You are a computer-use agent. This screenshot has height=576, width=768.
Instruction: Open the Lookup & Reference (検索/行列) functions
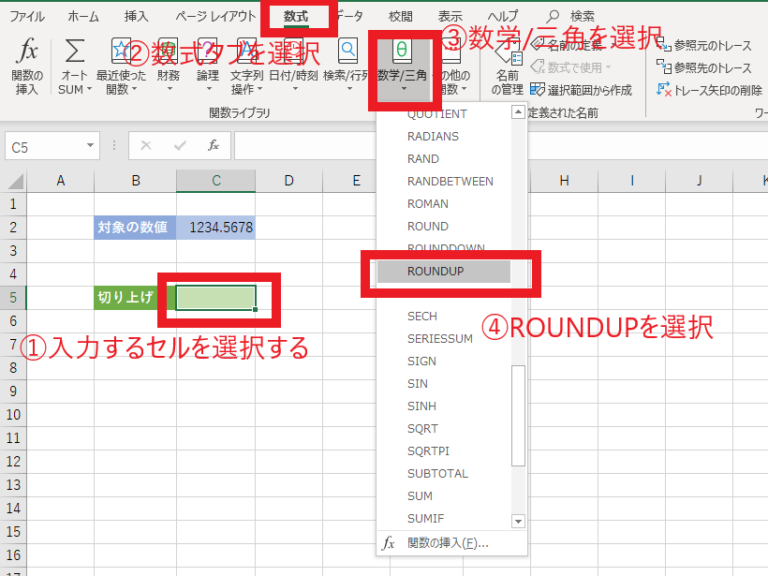tap(347, 66)
